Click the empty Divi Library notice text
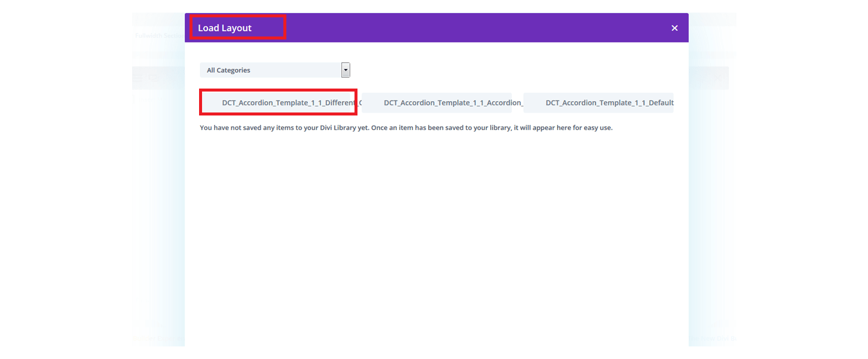 point(406,128)
